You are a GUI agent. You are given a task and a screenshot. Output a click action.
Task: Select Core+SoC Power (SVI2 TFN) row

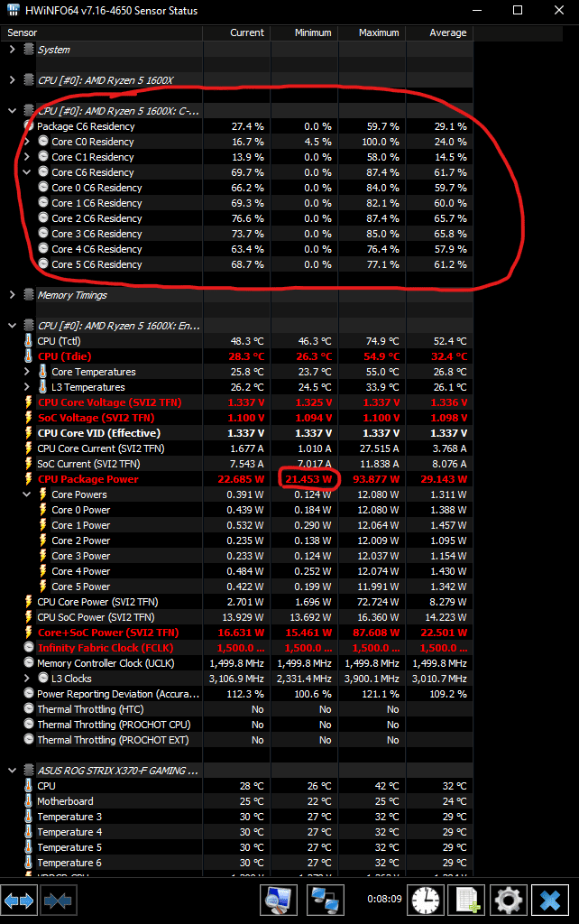coord(237,632)
